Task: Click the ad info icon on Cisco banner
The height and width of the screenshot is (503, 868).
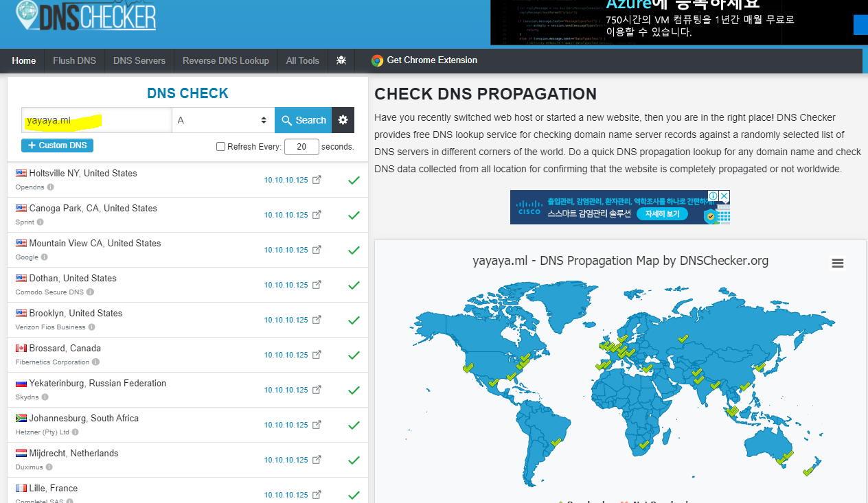Action: pos(713,196)
